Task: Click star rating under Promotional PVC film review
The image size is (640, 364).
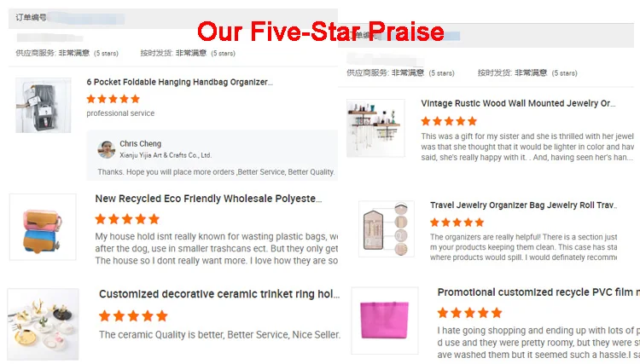Action: tap(469, 313)
